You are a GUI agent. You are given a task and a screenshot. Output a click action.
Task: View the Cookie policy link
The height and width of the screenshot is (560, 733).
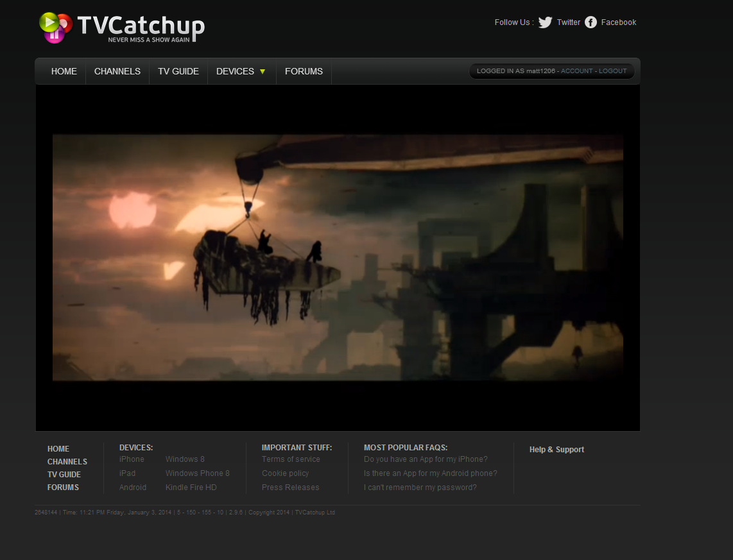pyautogui.click(x=285, y=473)
